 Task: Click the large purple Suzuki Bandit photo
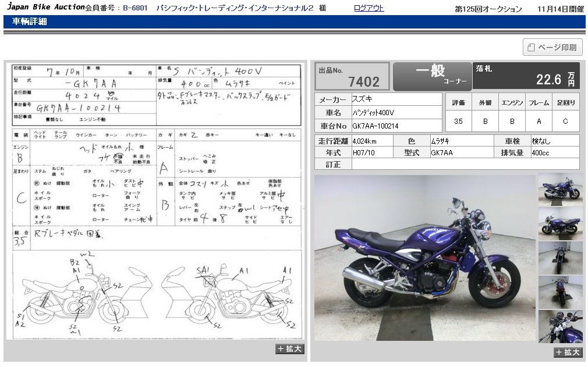tap(425, 258)
